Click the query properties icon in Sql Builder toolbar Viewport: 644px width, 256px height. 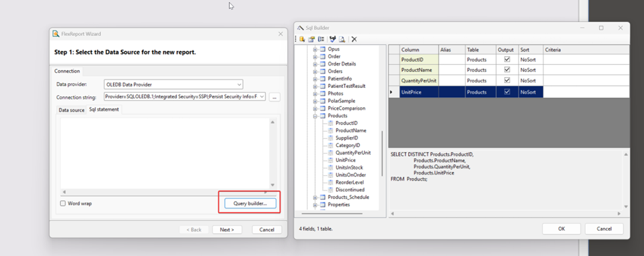pos(311,39)
